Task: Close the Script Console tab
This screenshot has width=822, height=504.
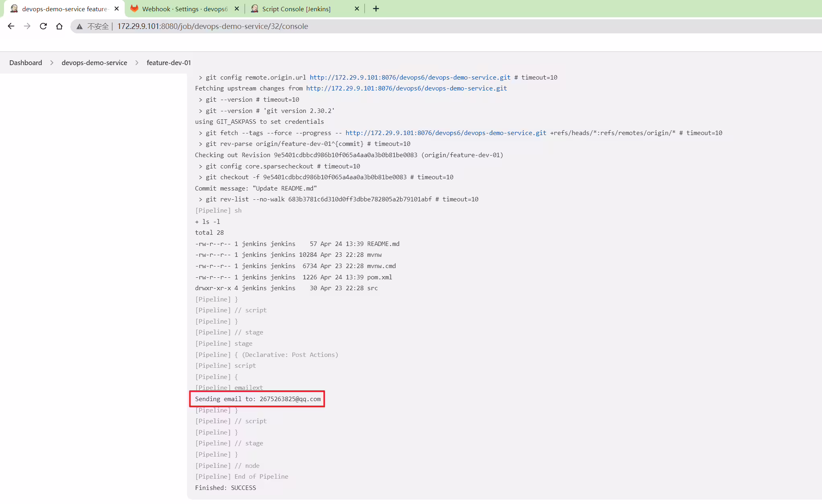Action: coord(357,8)
